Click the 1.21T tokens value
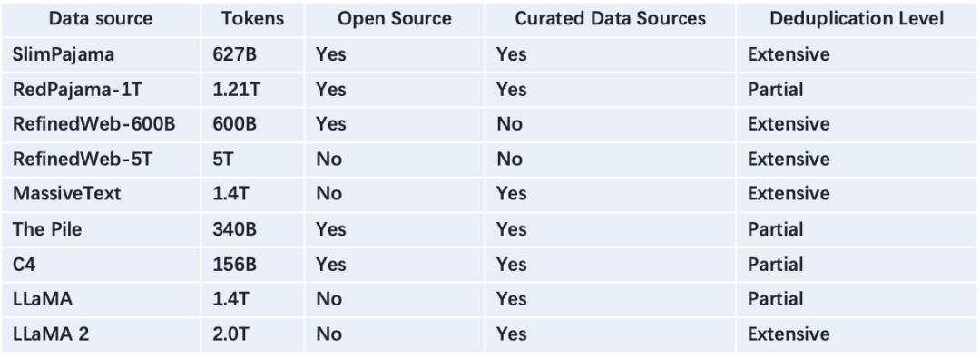This screenshot has height=358, width=980. coord(236,90)
